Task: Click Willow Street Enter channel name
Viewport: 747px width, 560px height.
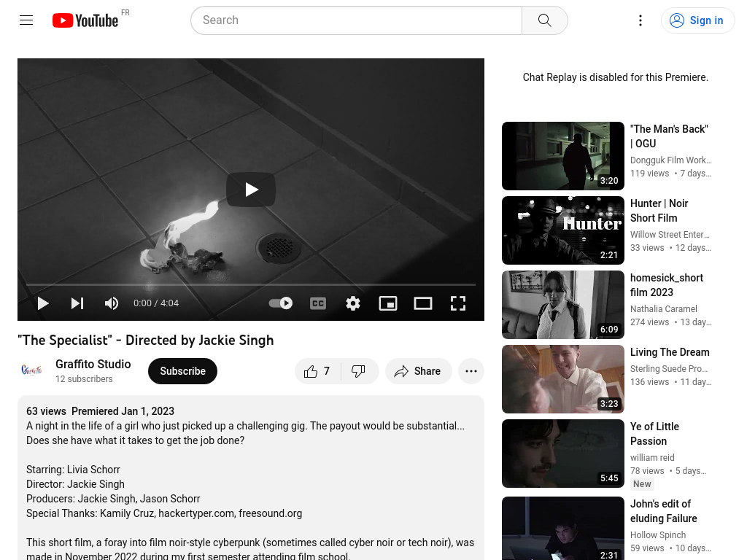Action: (670, 234)
